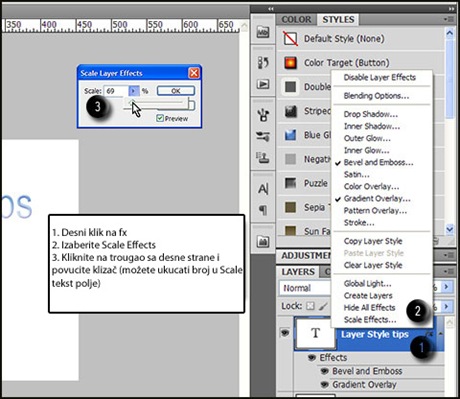Select Clear Layer Style menu item
The image size is (460, 399).
tap(373, 265)
